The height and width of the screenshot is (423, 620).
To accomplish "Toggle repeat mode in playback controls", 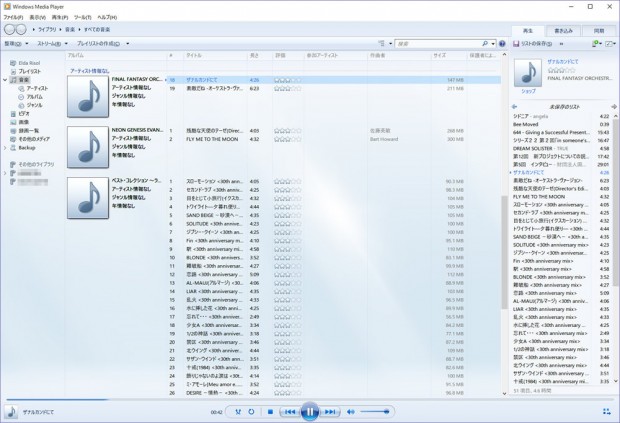I will 251,412.
